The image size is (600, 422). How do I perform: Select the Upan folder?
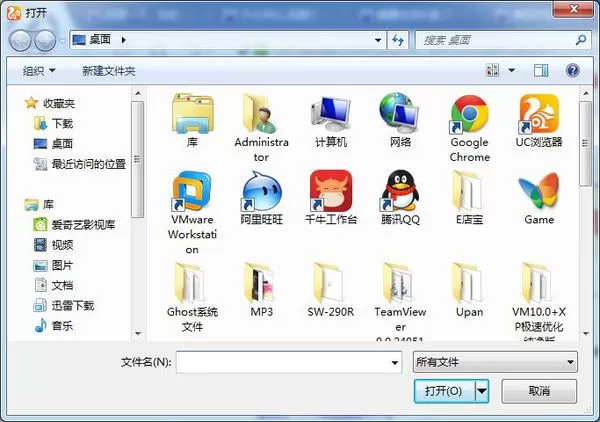tap(469, 283)
